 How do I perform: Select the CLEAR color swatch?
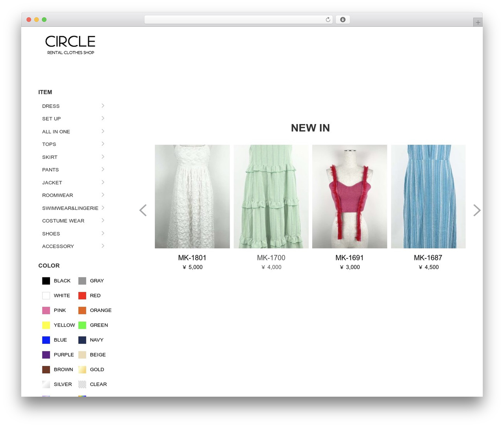click(x=82, y=384)
